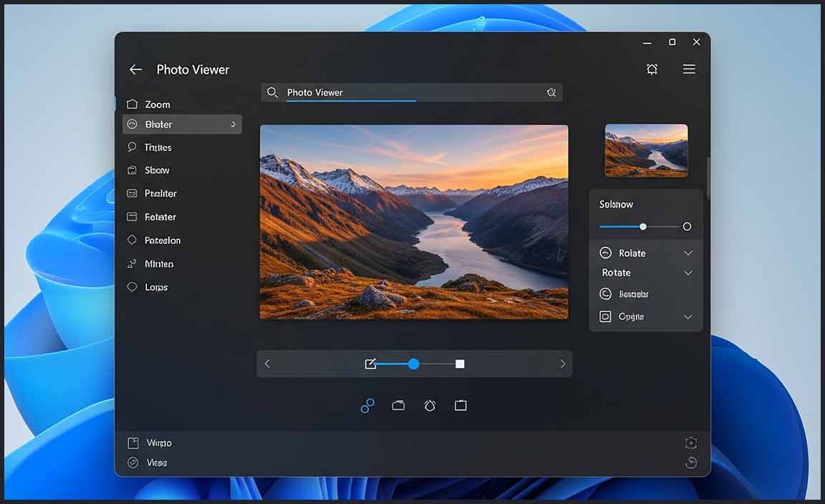Click the icon next to Tnettes
Viewport: 825px width, 504px height.
(x=132, y=147)
